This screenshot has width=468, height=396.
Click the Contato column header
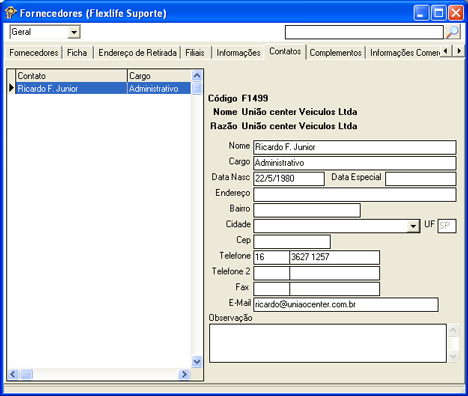(x=71, y=76)
